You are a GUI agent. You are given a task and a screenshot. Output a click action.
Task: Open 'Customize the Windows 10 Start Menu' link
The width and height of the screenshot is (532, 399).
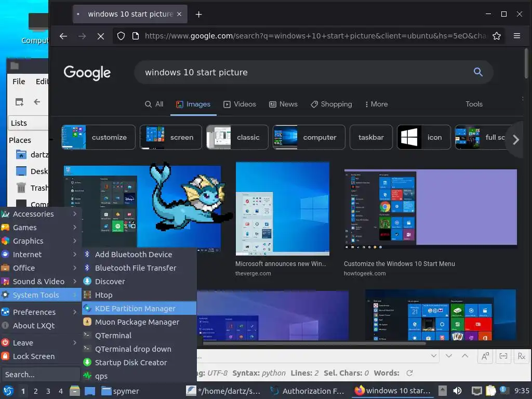[399, 263]
